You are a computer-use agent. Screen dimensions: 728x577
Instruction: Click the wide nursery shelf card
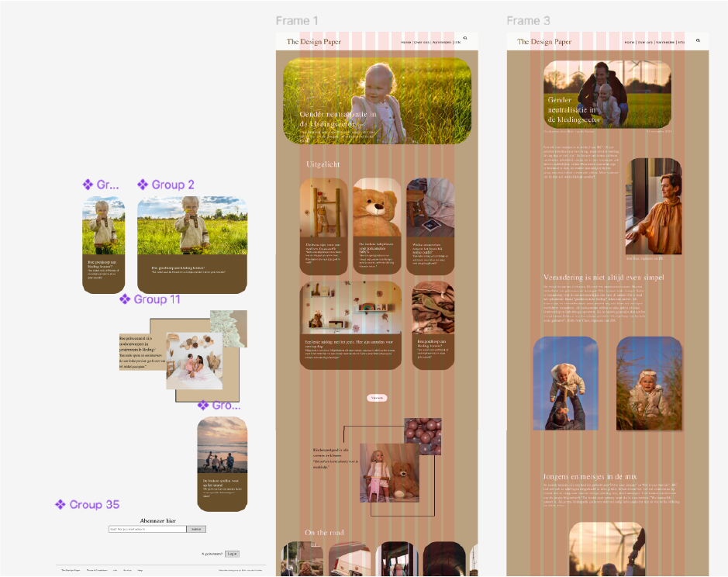click(x=350, y=325)
